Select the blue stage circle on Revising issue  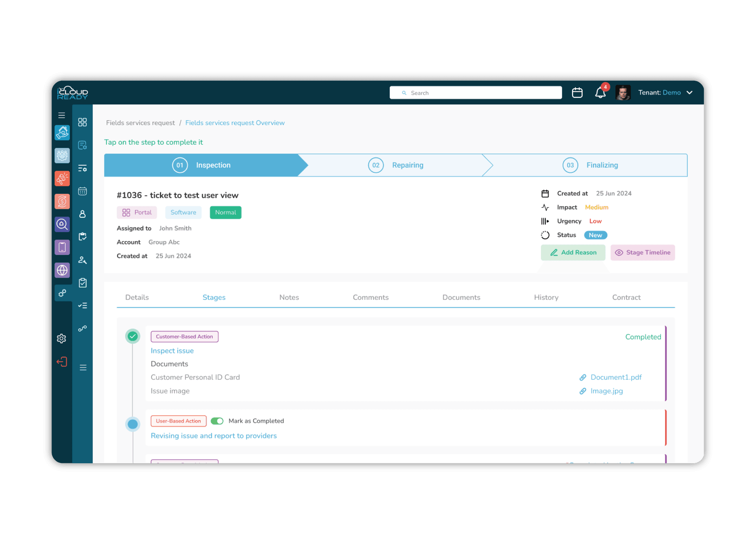point(133,424)
